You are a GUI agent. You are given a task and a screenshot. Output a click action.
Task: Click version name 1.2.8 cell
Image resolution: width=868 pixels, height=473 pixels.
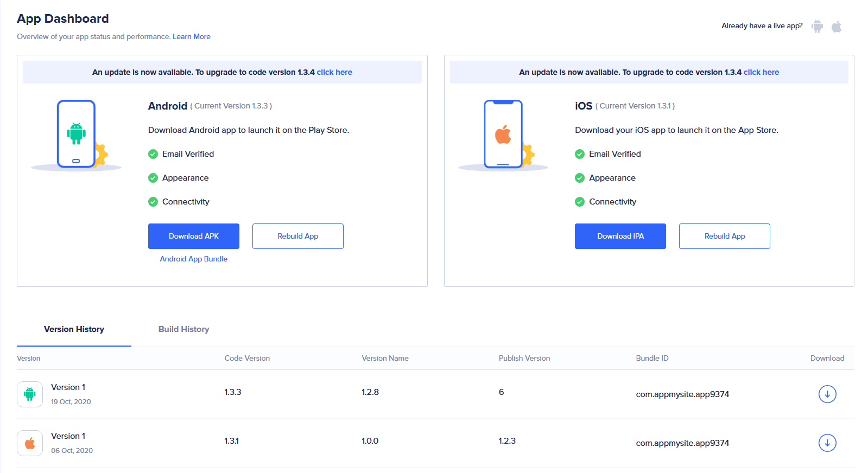click(x=370, y=392)
